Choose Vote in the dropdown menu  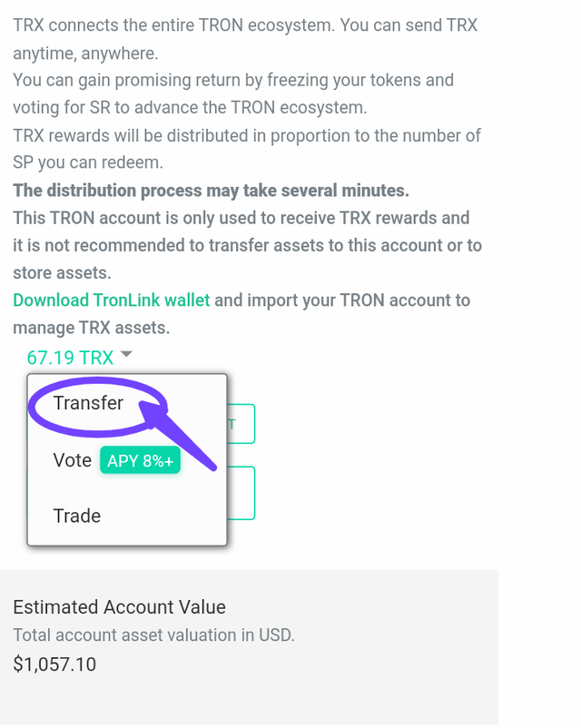point(72,460)
